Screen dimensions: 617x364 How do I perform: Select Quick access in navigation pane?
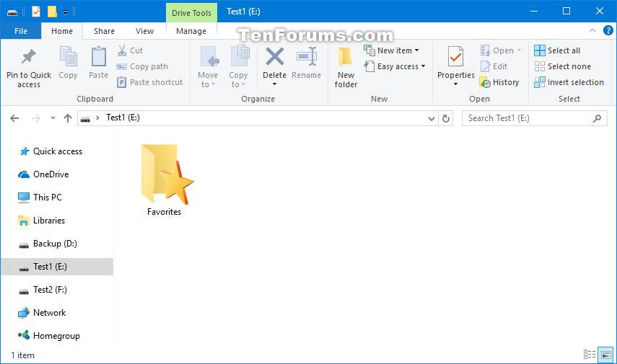pyautogui.click(x=58, y=151)
